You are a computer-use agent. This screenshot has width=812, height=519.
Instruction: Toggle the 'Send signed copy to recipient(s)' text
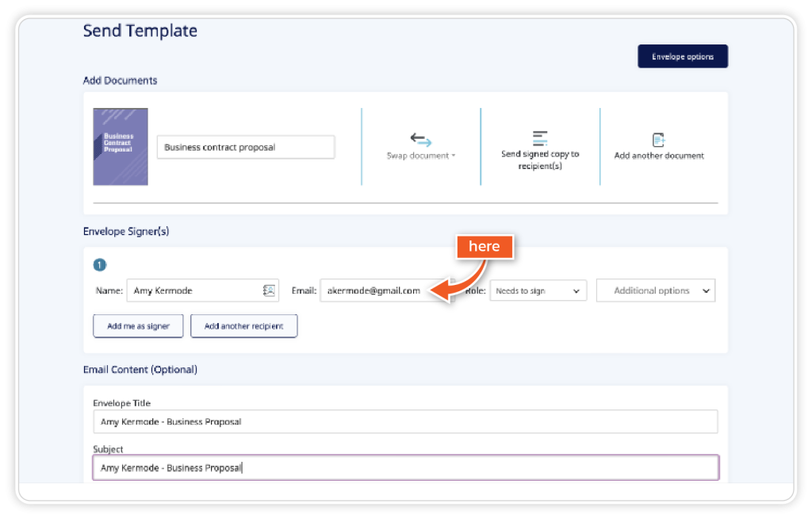click(540, 160)
